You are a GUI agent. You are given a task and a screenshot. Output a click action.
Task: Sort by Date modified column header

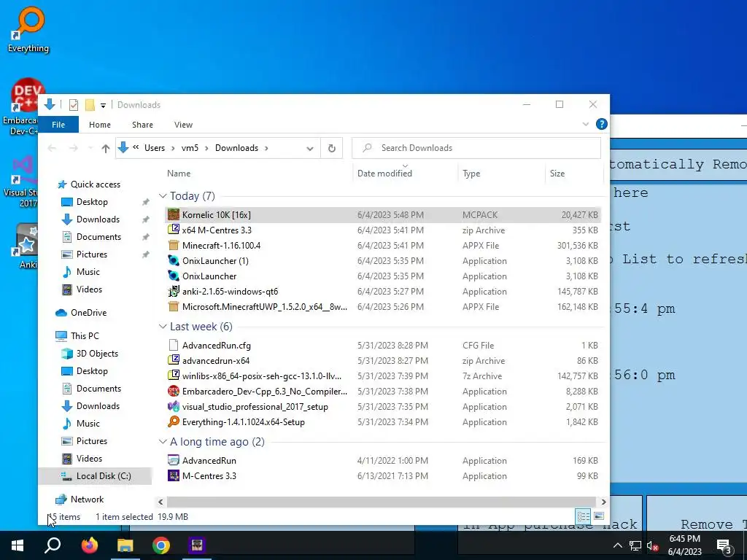(x=405, y=174)
